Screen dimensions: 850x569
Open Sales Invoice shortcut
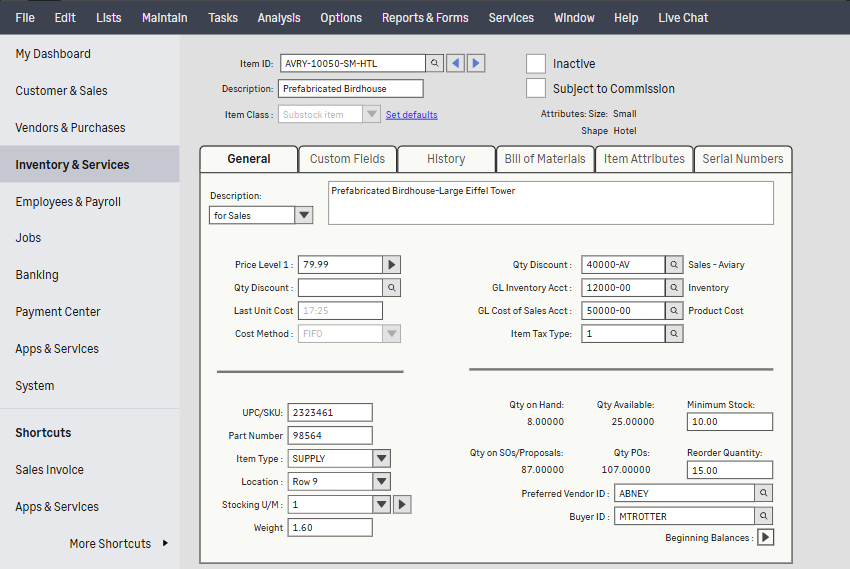click(x=49, y=470)
